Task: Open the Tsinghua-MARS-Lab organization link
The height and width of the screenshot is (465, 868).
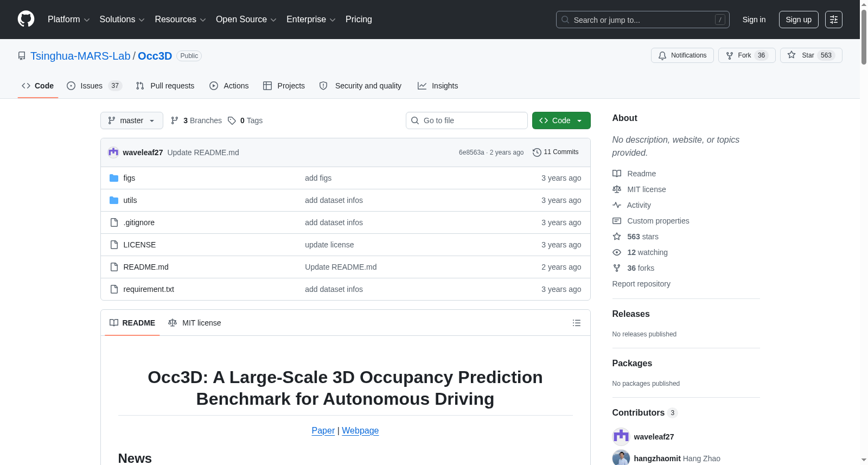Action: point(80,56)
